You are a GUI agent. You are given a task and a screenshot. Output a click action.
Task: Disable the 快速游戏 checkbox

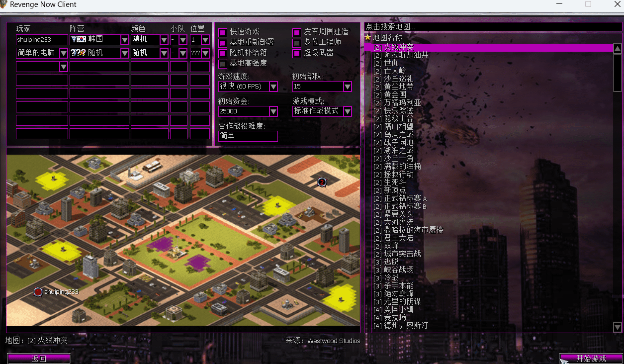pyautogui.click(x=223, y=32)
